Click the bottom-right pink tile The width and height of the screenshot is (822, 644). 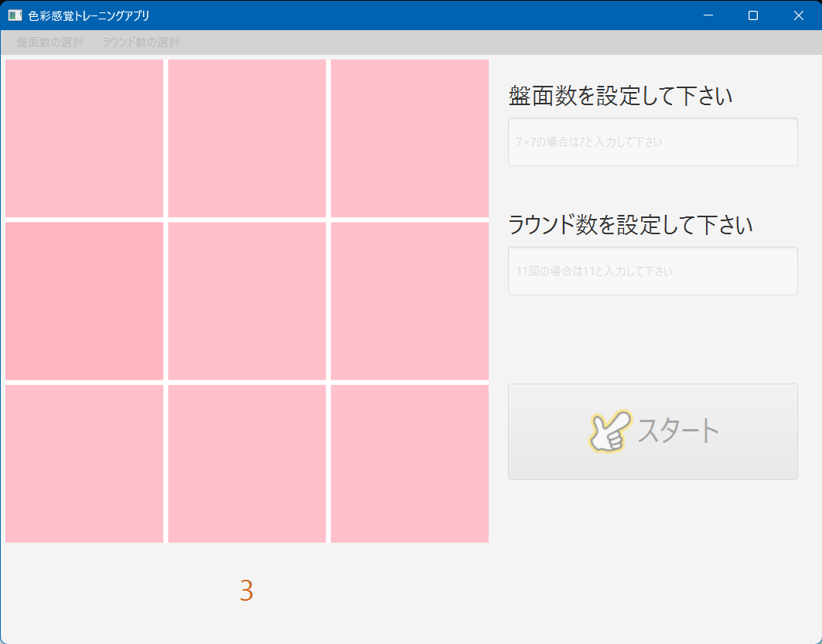[x=410, y=464]
